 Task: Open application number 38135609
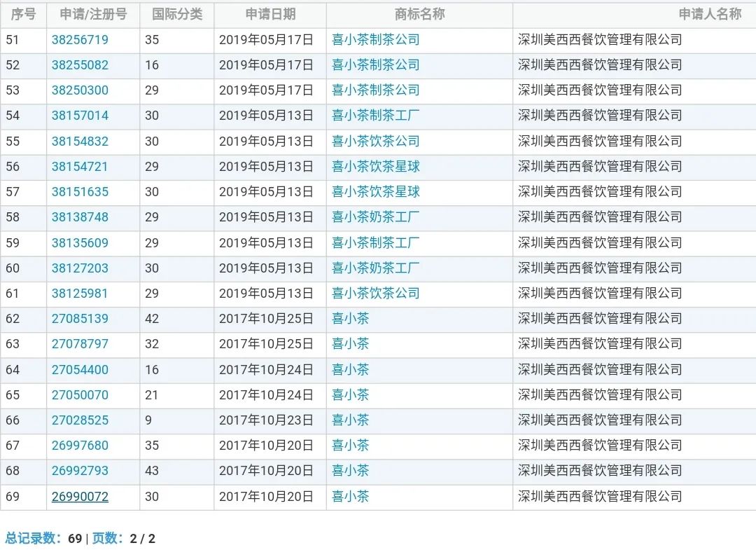(x=80, y=242)
